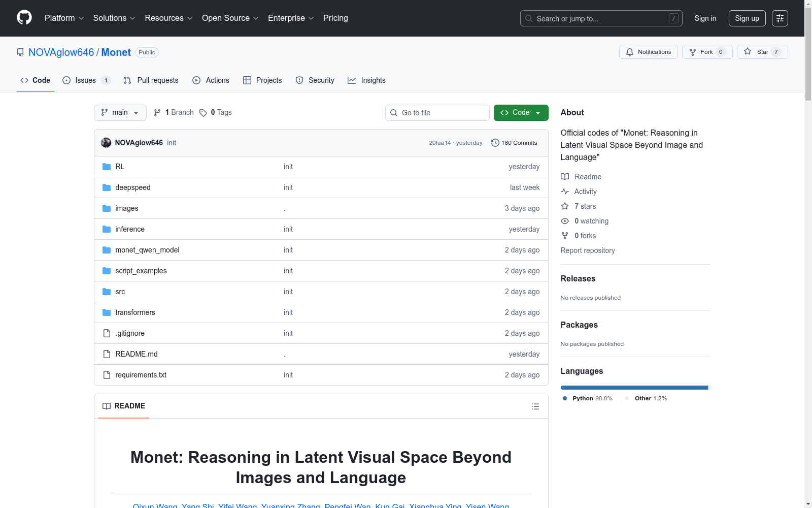Expand the Open Source menu
Image resolution: width=812 pixels, height=508 pixels.
click(230, 18)
